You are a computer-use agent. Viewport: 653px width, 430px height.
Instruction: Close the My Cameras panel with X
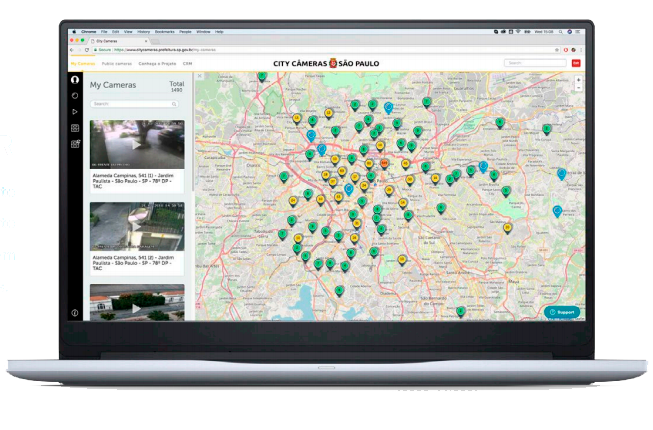tap(199, 76)
